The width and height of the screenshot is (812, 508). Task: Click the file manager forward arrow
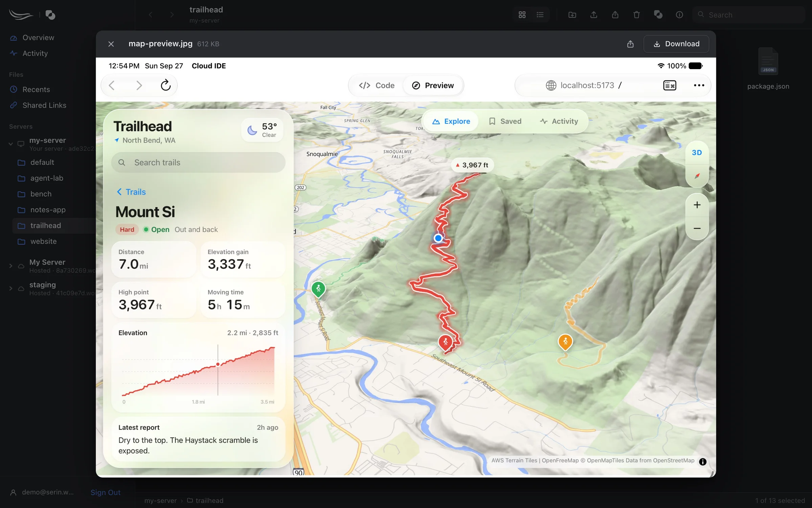point(172,15)
